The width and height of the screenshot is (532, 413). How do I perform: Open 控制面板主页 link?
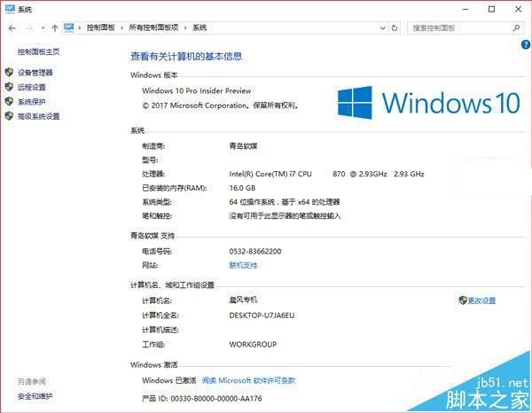pyautogui.click(x=39, y=51)
